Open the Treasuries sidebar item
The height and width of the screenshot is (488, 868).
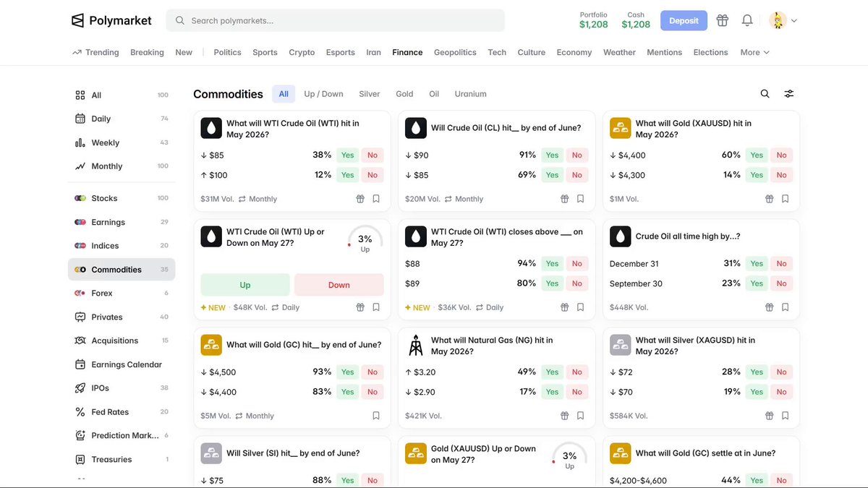tap(122, 459)
